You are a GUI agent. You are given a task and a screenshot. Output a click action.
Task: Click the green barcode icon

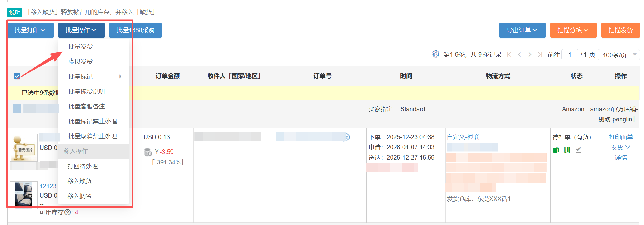point(567,150)
